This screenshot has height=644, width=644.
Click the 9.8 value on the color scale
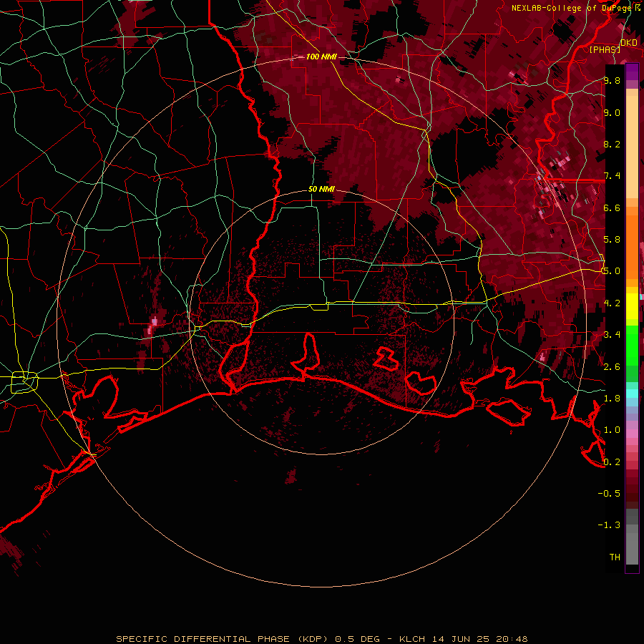612,80
